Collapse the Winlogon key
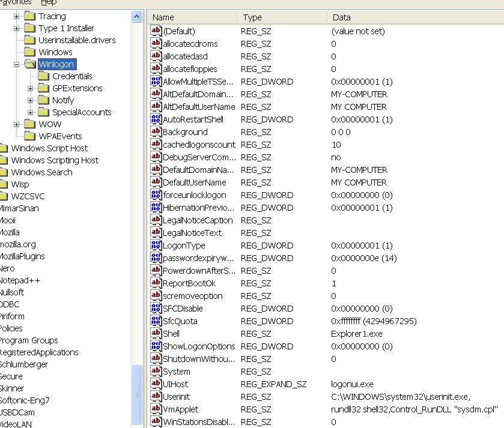The image size is (504, 428). pos(17,64)
